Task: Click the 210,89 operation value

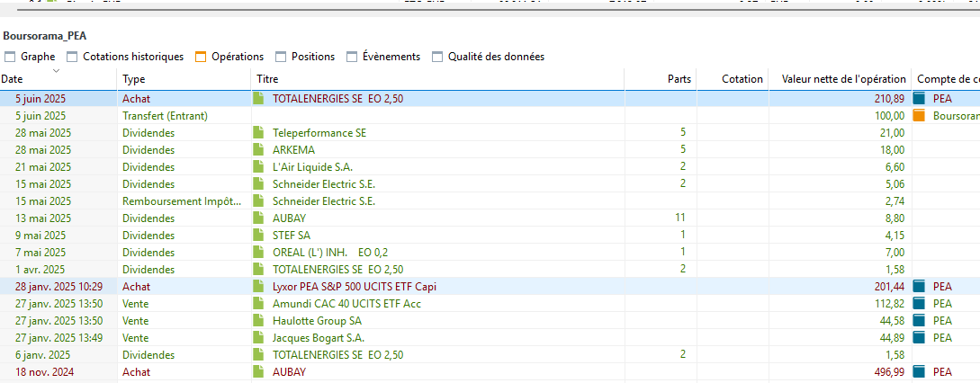Action: click(x=889, y=99)
